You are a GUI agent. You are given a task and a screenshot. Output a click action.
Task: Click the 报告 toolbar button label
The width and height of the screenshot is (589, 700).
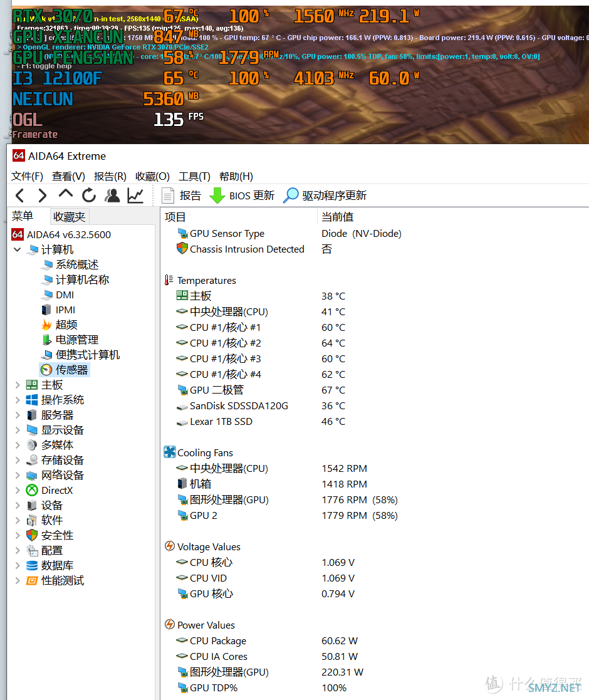tap(190, 196)
